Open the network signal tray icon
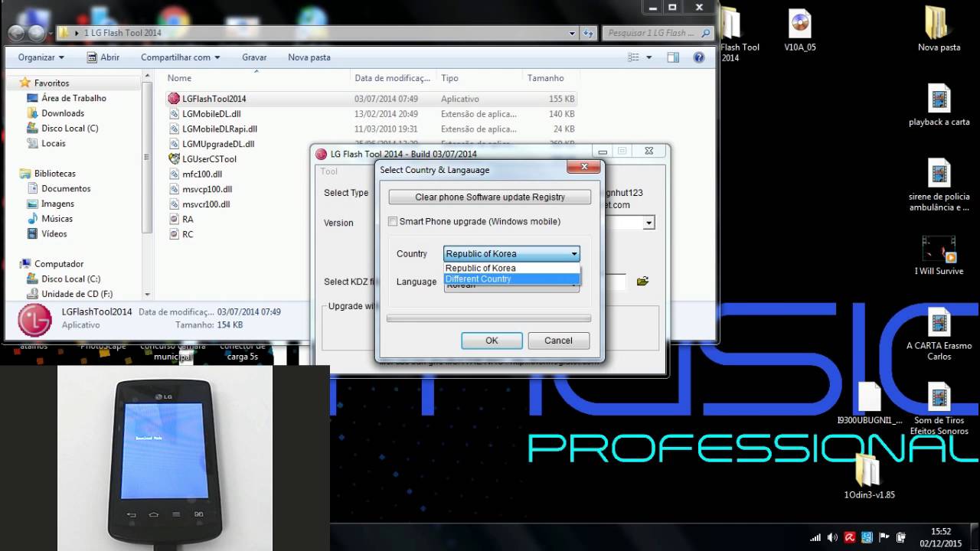Image resolution: width=980 pixels, height=551 pixels. pos(815,537)
